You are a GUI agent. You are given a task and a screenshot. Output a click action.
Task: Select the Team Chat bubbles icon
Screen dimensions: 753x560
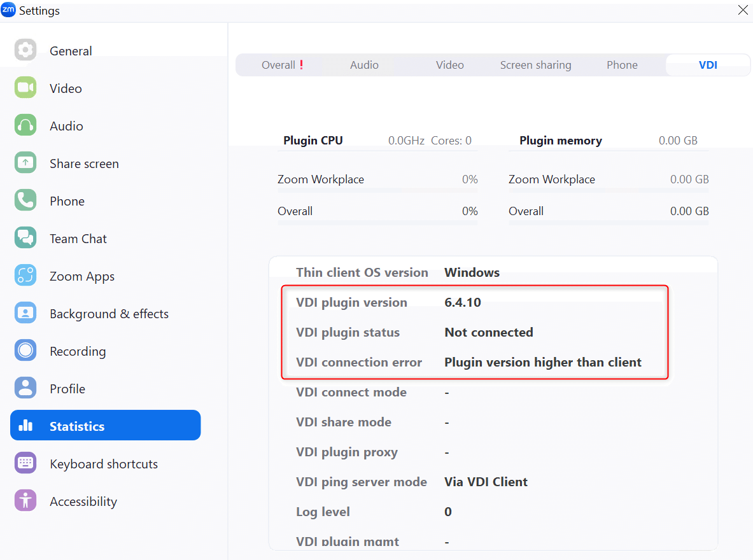[25, 238]
